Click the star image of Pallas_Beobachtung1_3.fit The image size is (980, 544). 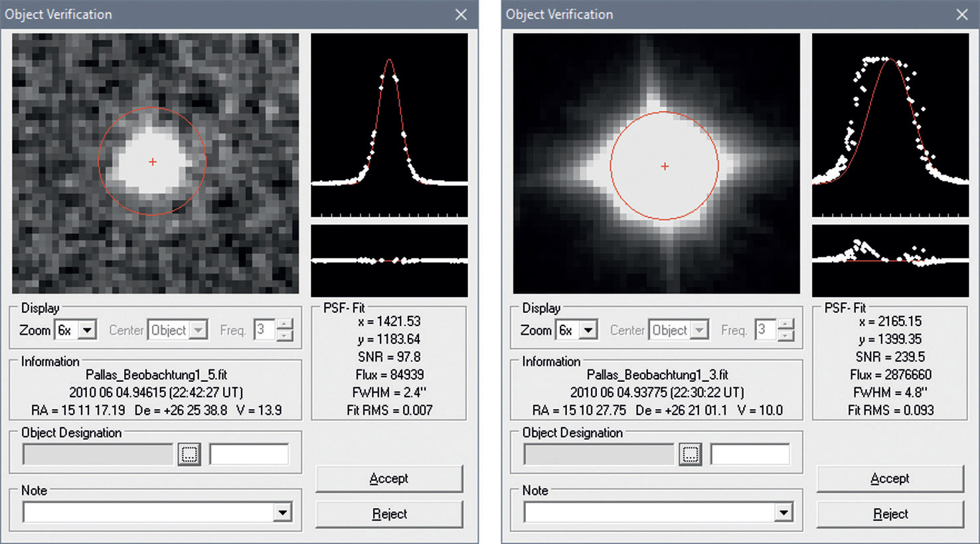655,165
